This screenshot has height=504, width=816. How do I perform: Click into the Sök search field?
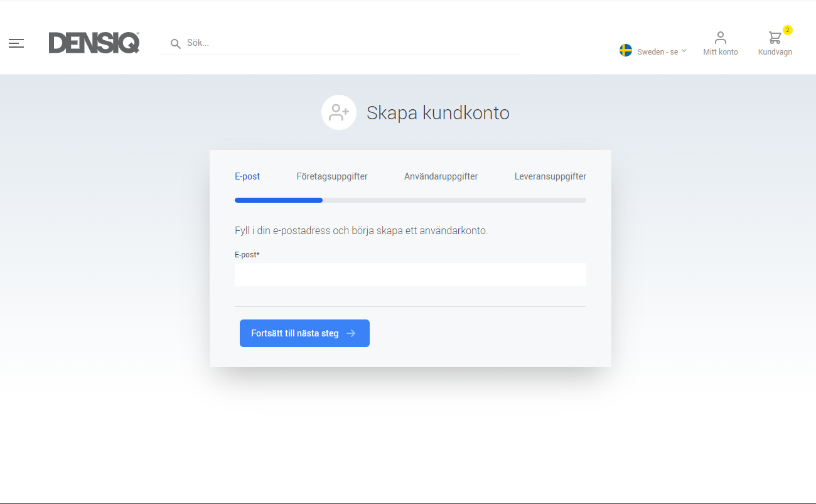coord(352,43)
